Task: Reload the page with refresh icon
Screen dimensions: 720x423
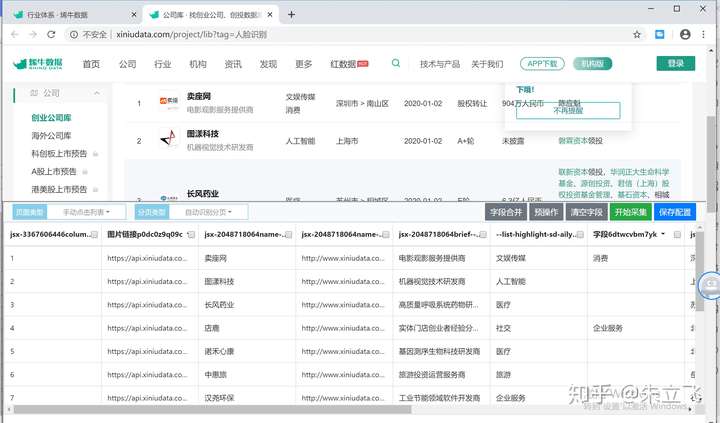Action: click(x=51, y=34)
